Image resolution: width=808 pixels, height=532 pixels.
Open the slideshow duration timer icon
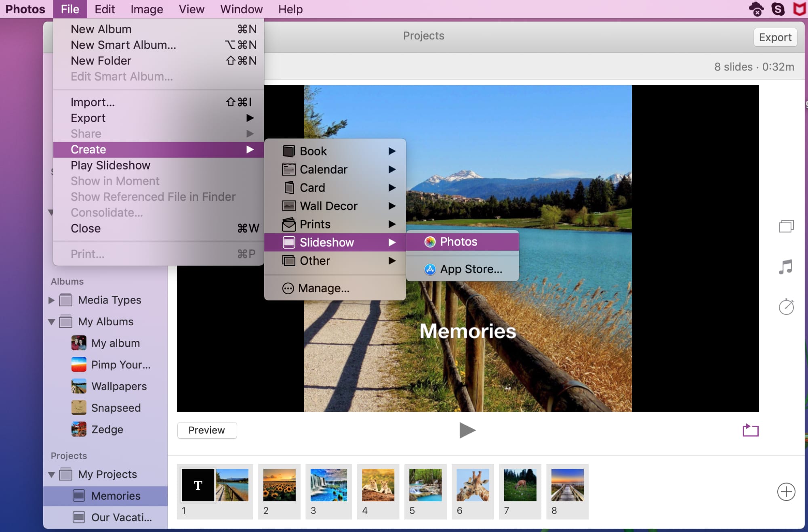[x=786, y=307]
